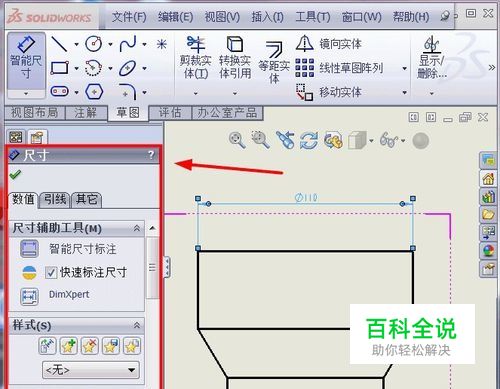The image size is (500, 389).
Task: Click the Rotate/Rebuild view icon
Action: point(309,140)
